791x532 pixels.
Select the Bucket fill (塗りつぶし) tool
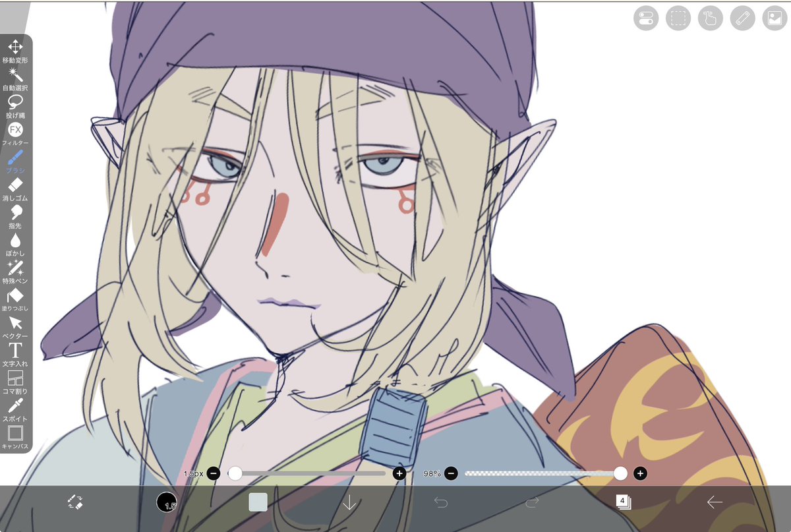pos(16,300)
